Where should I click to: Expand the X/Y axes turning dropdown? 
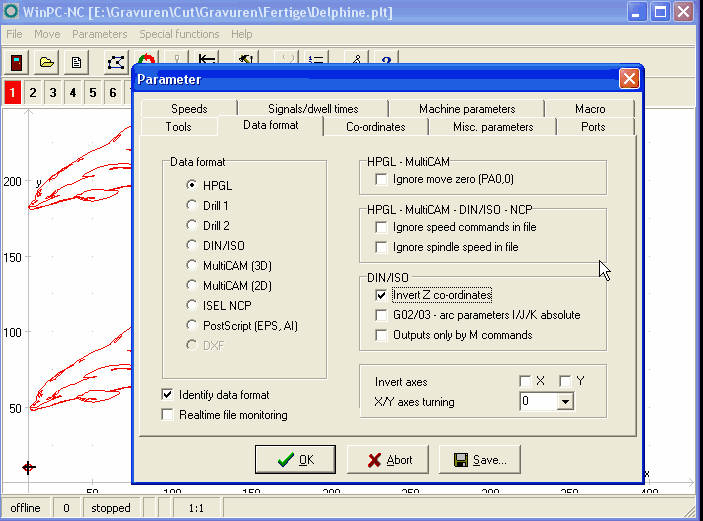coord(565,402)
